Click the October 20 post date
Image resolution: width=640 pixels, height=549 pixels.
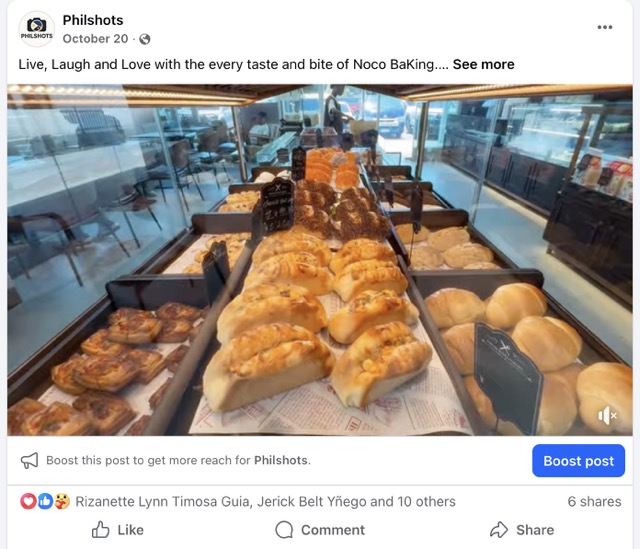(x=95, y=39)
